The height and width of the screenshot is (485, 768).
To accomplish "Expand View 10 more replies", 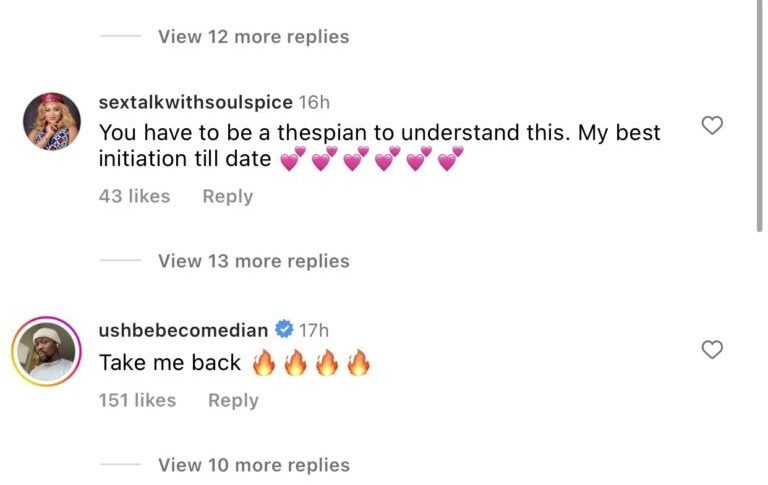I will pyautogui.click(x=253, y=465).
